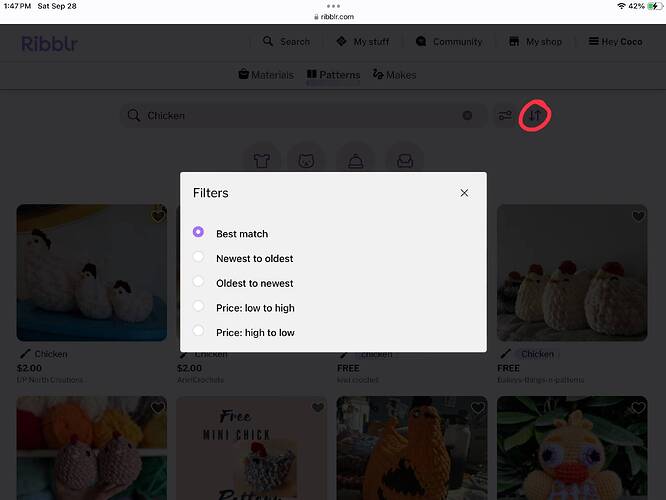The height and width of the screenshot is (500, 666).
Task: Tap the three-dot multitasking control
Action: 333,6
